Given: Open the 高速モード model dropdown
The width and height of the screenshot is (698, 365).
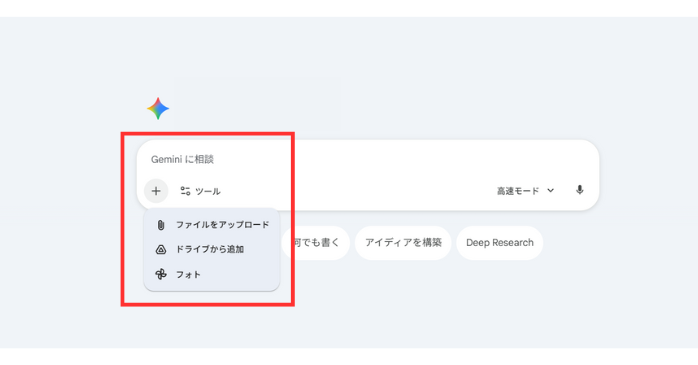Looking at the screenshot, I should (x=525, y=191).
